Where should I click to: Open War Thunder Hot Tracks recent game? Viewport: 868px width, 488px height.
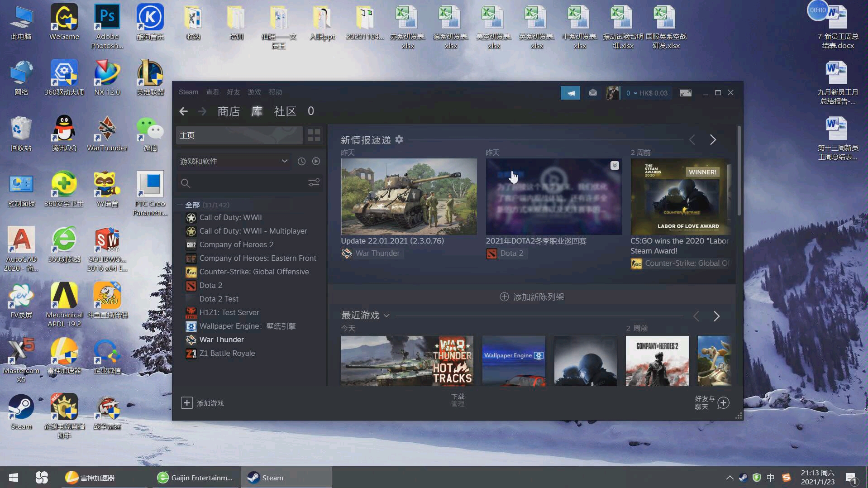[407, 361]
